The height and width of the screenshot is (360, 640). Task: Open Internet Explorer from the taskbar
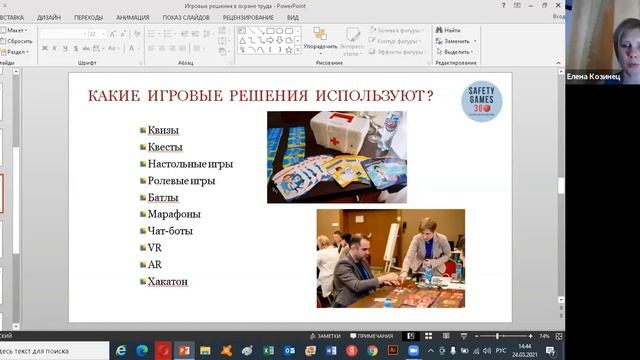pos(121,351)
